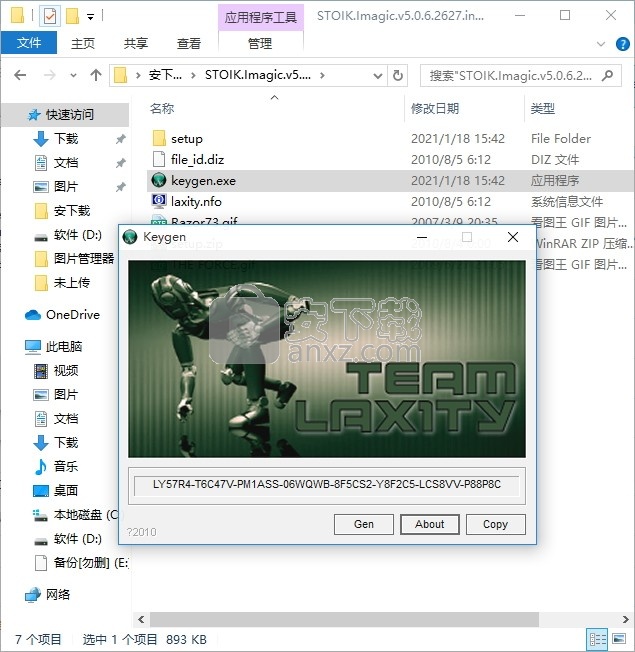Minimize the Keygen window

[422, 237]
